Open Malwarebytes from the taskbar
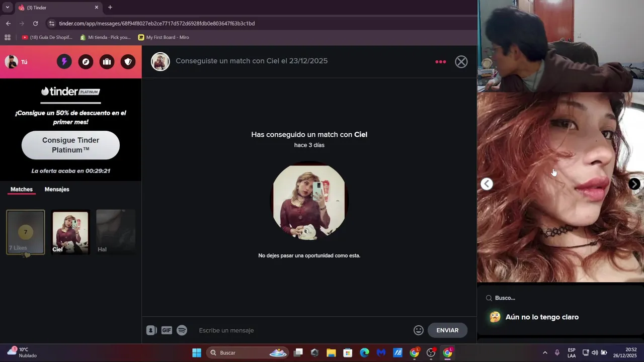Viewport: 644px width, 362px height. tap(381, 353)
